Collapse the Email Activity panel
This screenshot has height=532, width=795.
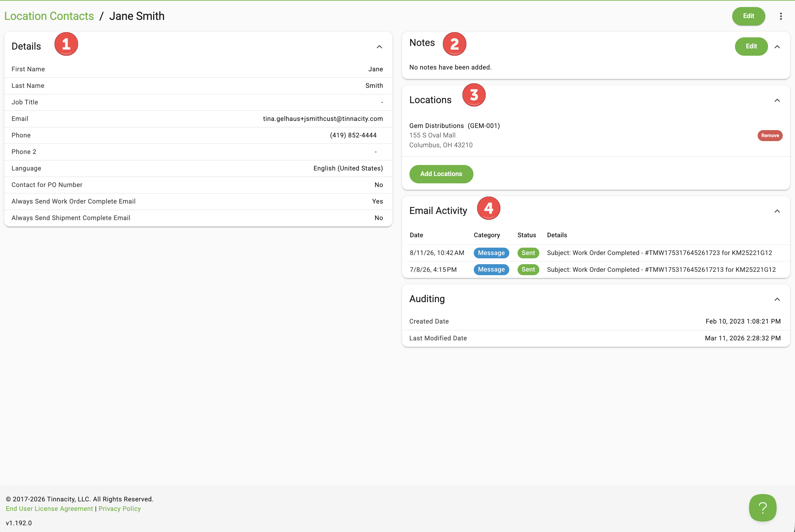coord(777,211)
